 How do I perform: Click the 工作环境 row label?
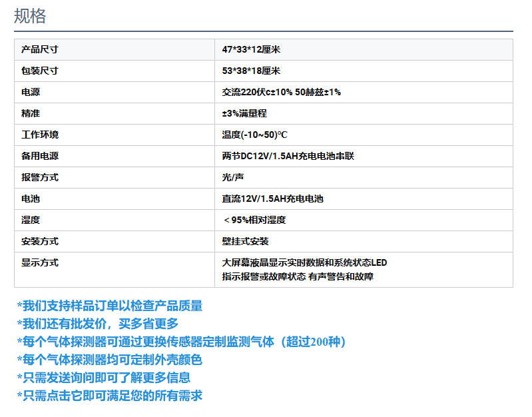click(x=39, y=135)
